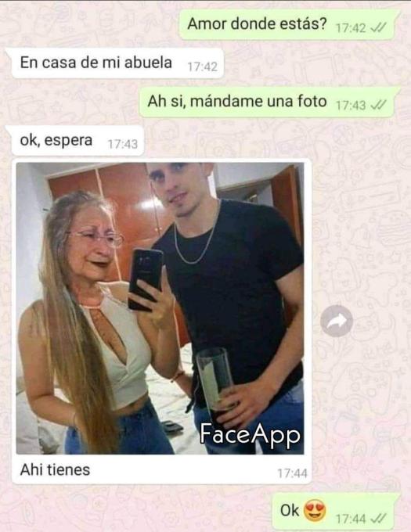411x532 pixels.
Task: Tap the forward arrow beside the photo
Action: coord(337,321)
